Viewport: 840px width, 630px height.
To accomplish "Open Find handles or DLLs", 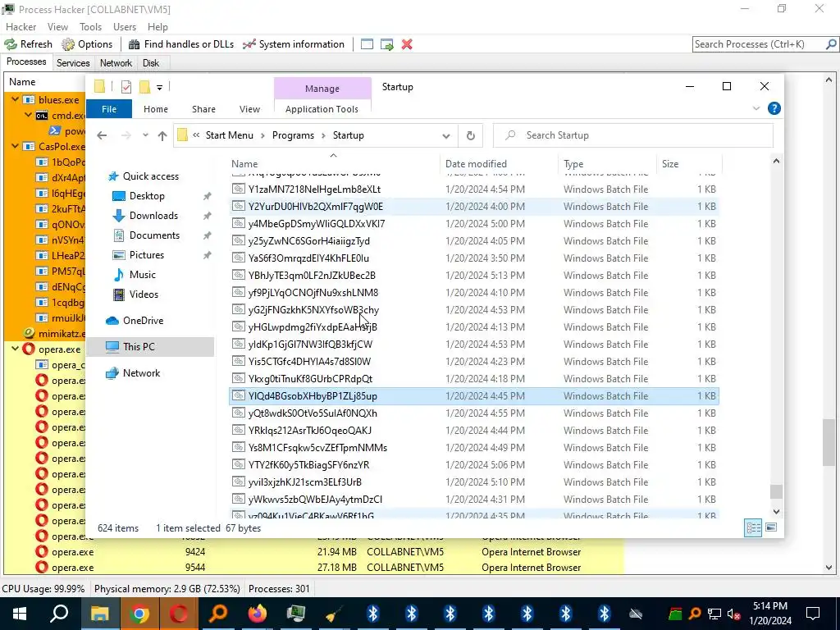I will (x=181, y=44).
